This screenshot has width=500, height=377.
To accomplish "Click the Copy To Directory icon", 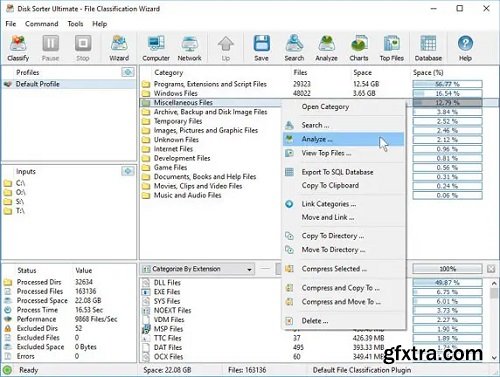I will point(289,236).
